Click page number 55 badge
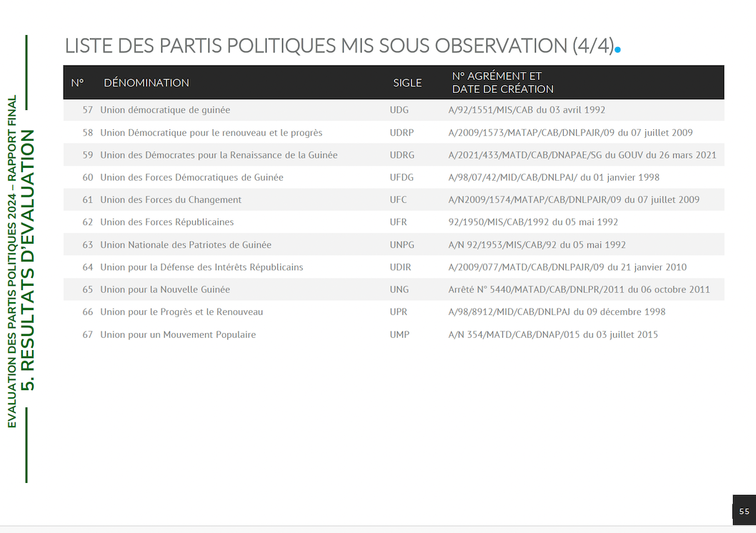 (x=744, y=512)
